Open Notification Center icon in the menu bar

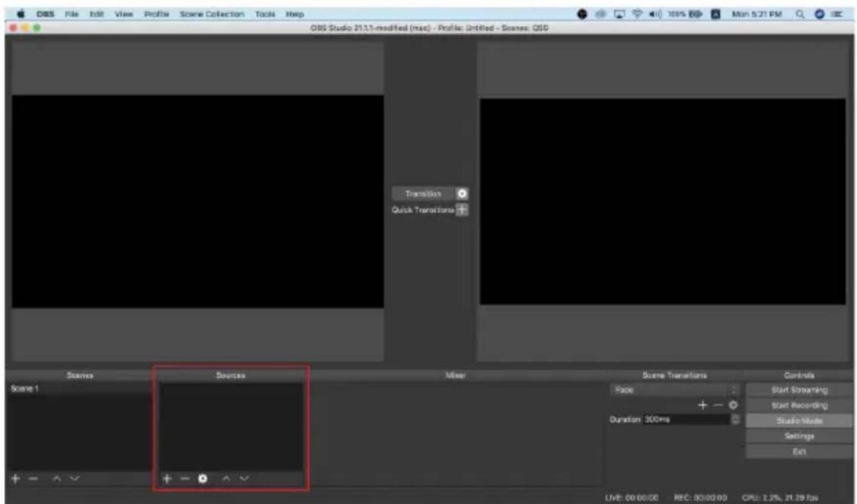click(836, 14)
